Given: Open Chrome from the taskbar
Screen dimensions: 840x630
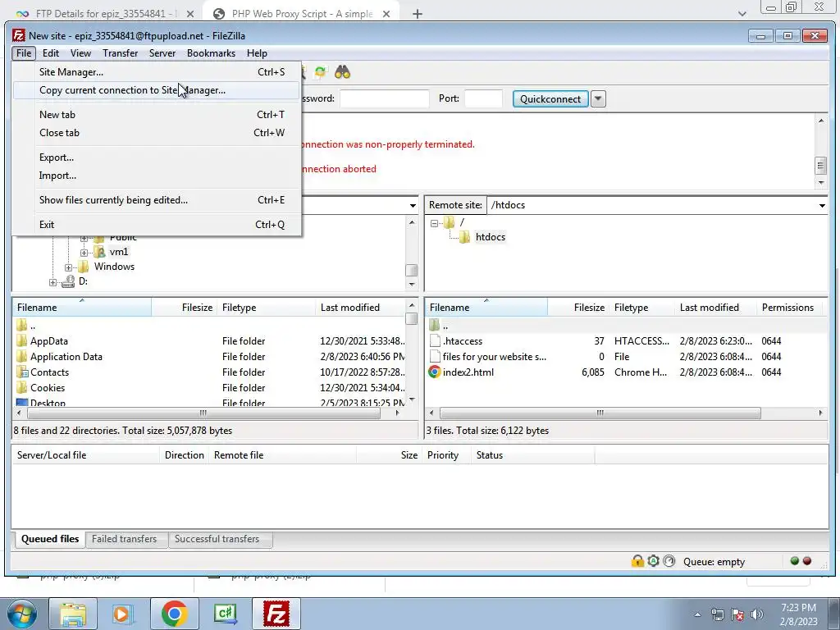Looking at the screenshot, I should pyautogui.click(x=174, y=614).
